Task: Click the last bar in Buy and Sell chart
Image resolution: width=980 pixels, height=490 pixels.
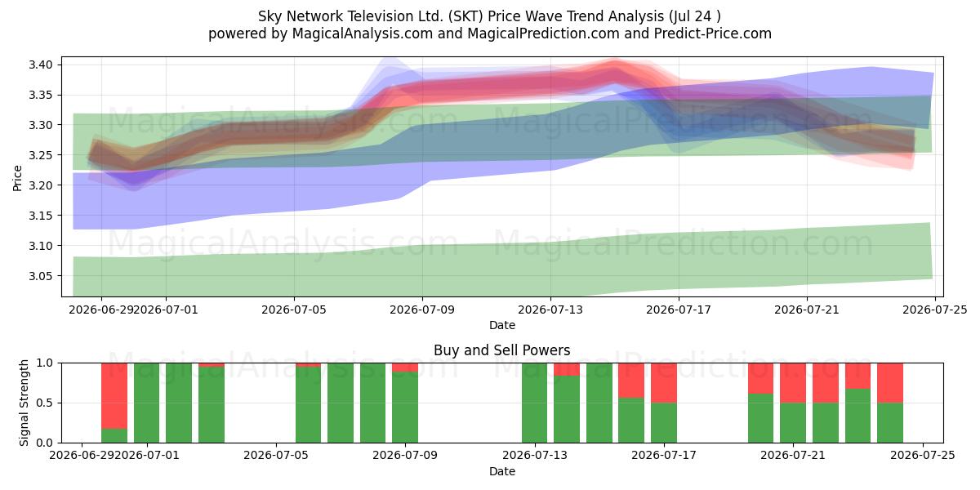Action: pyautogui.click(x=890, y=403)
